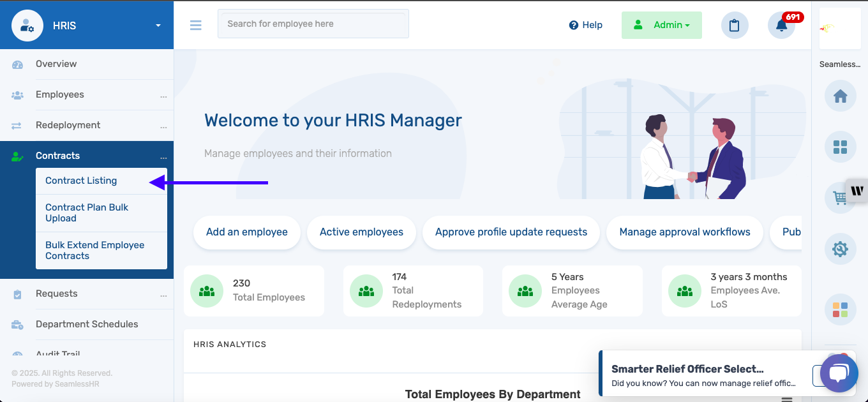
Task: Open the apps grid icon
Action: coord(840,147)
